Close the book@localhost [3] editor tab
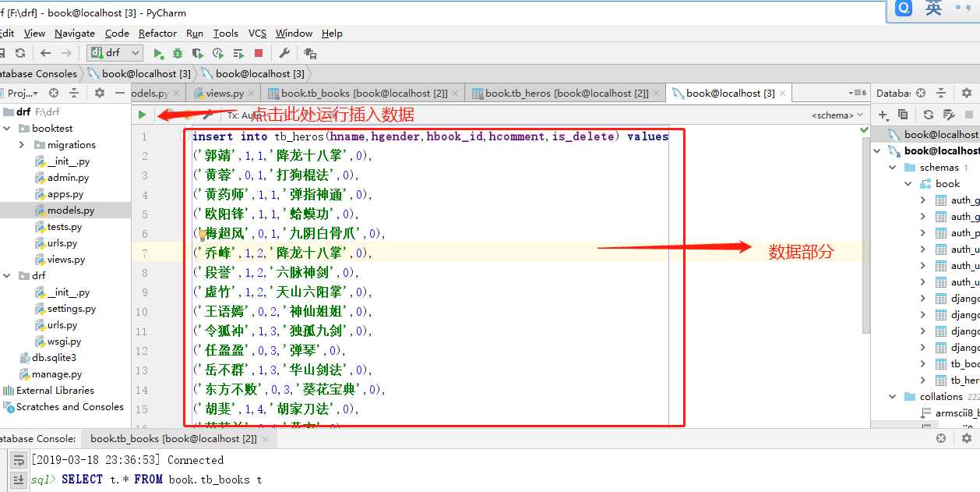 (783, 94)
